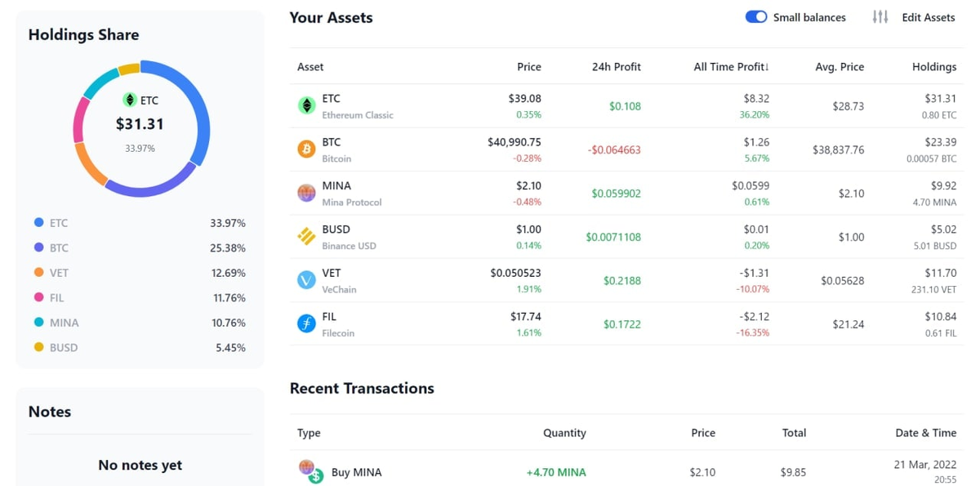Screen dimensions: 980x486
Task: Click the VeChain asset icon
Action: [306, 280]
